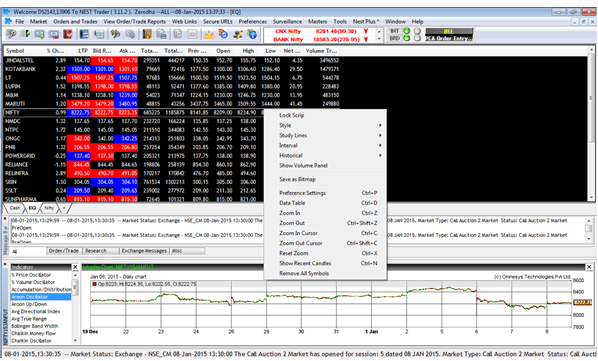598x361 pixels.
Task: Open the orange notebook with pencil icon
Action: (147, 34)
